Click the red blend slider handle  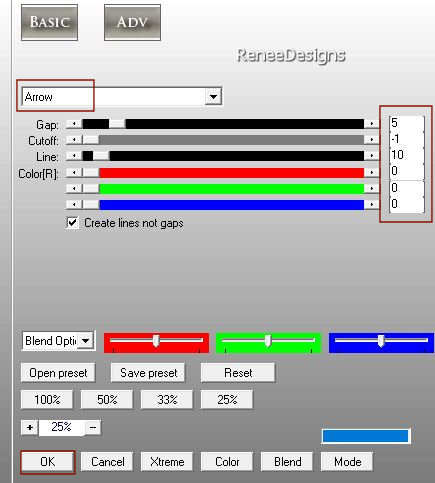coord(156,341)
